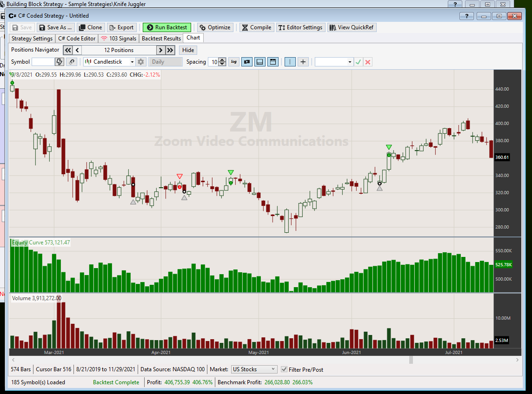This screenshot has height=394, width=532.
Task: Open View QuickRef
Action: coord(352,27)
